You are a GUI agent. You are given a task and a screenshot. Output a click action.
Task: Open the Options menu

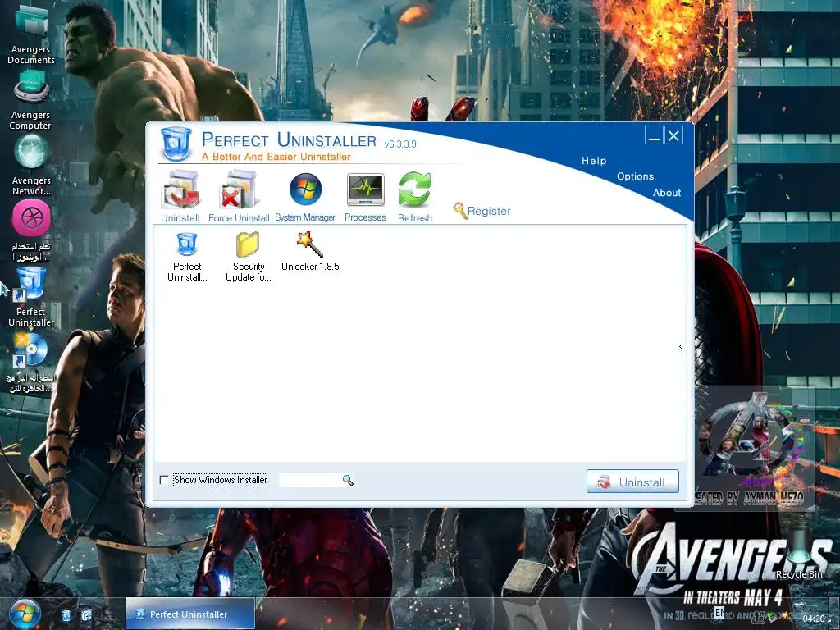[x=636, y=176]
